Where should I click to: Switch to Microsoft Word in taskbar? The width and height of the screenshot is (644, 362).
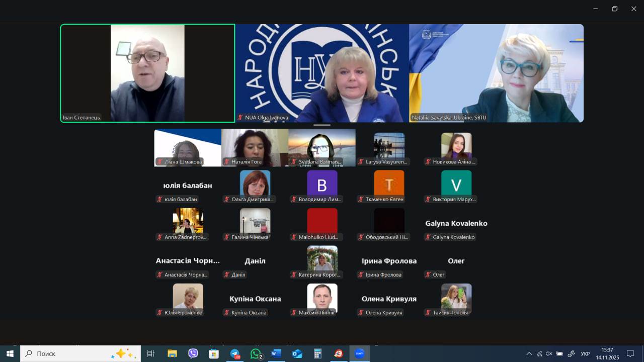coord(276,353)
